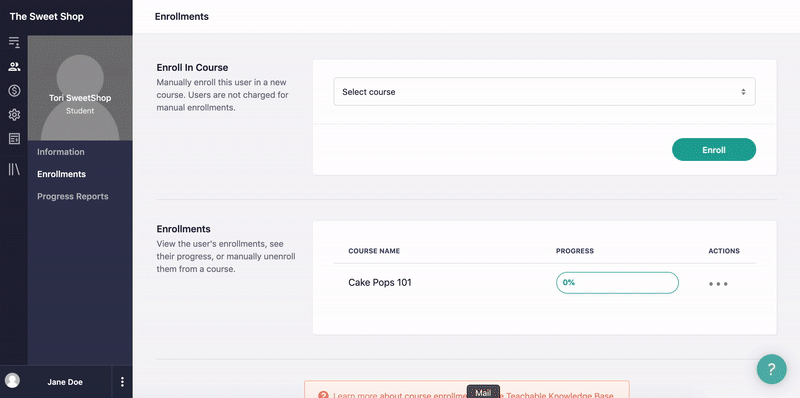Open the dashboard icon in sidebar
This screenshot has height=398, width=800.
[14, 42]
